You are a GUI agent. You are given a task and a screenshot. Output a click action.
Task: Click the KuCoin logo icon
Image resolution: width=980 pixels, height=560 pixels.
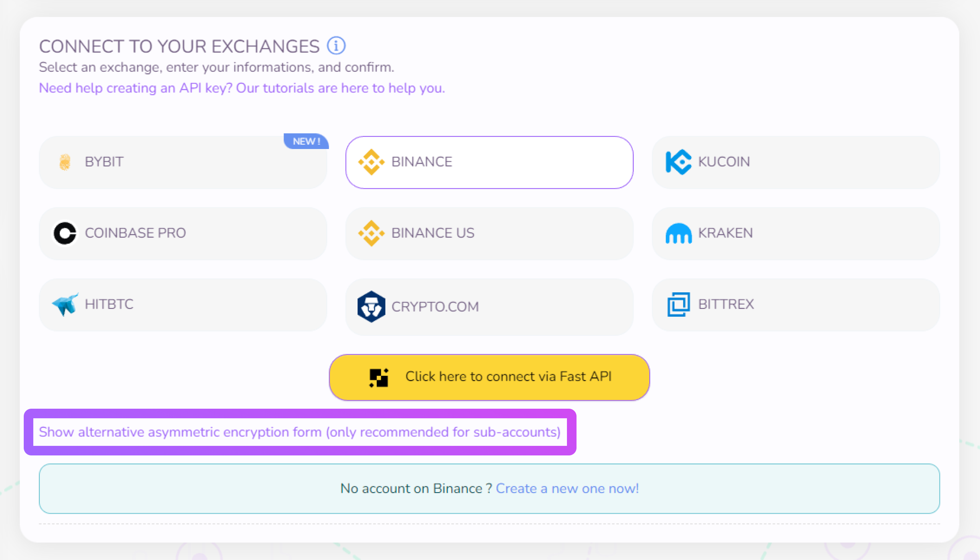pyautogui.click(x=678, y=162)
